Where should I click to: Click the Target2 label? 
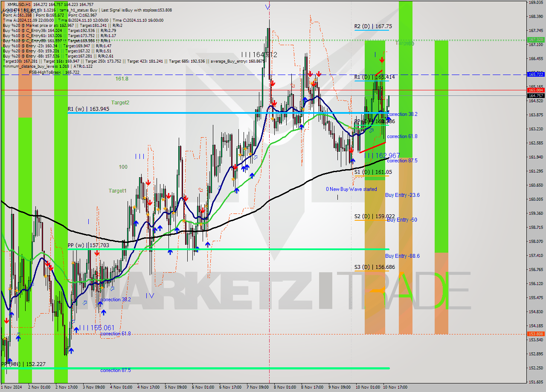tap(120, 103)
